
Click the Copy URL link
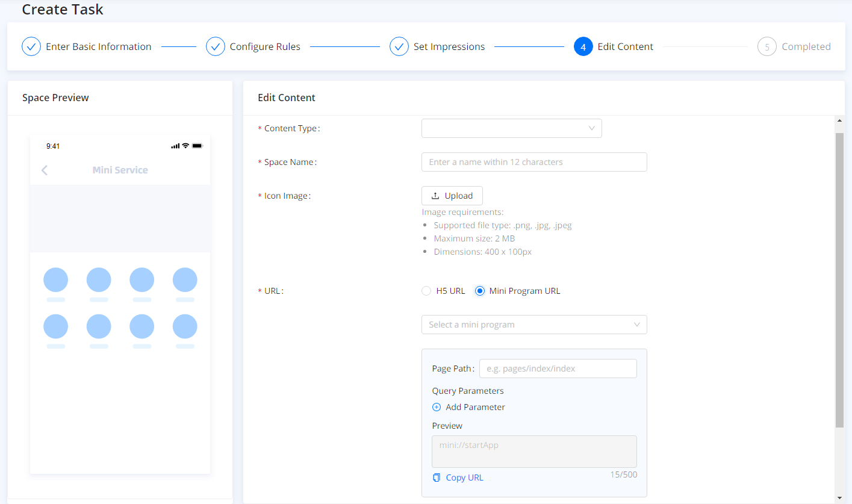point(464,478)
